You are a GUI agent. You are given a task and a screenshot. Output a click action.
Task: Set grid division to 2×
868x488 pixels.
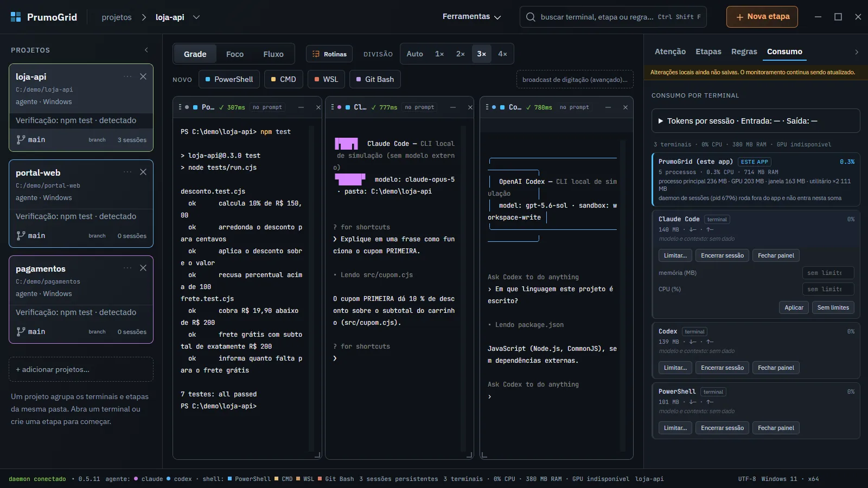pos(461,54)
